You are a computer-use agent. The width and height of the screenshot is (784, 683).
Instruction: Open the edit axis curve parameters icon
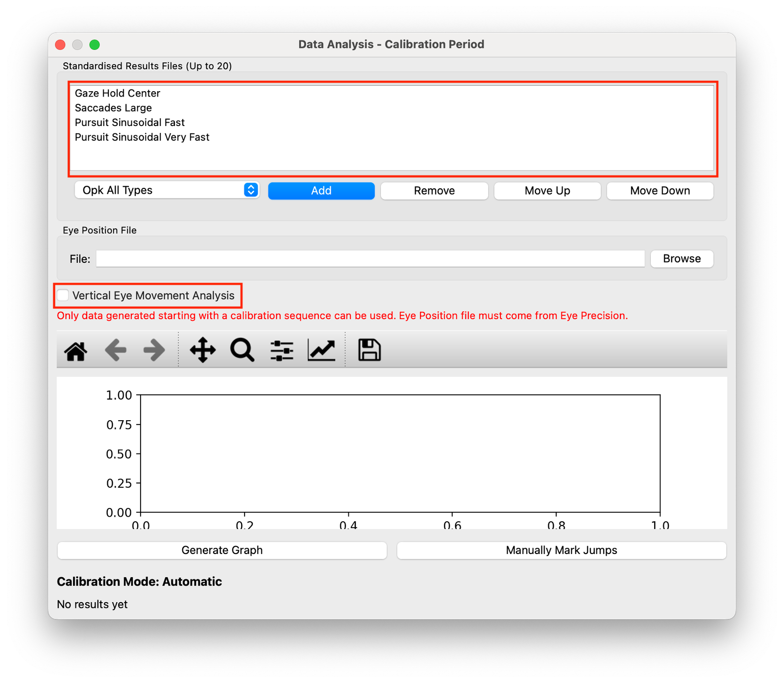point(321,351)
